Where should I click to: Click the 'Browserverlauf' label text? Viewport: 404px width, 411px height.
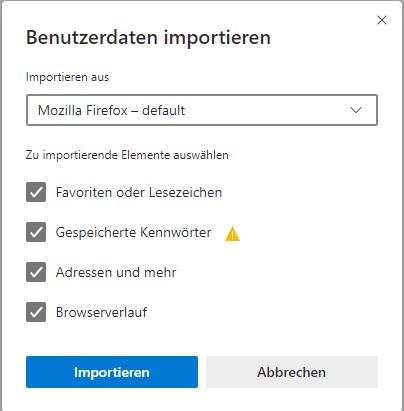coord(101,312)
